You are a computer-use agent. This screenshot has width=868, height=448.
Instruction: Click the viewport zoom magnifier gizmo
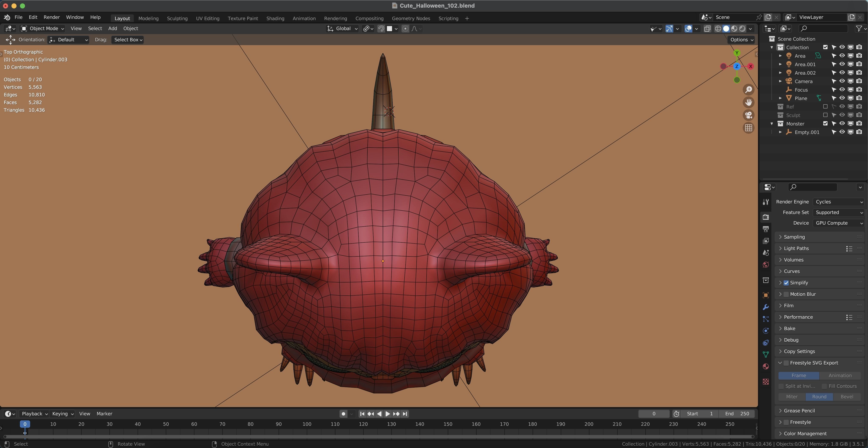(x=748, y=90)
